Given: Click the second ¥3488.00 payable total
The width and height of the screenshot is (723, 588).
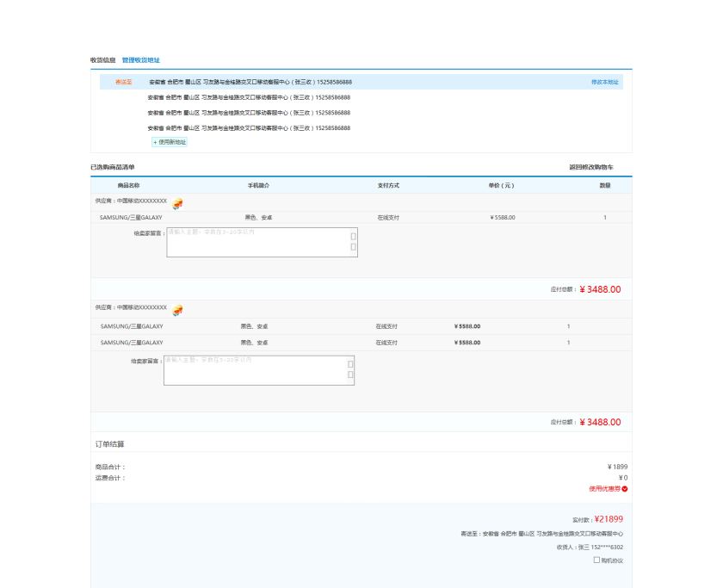Looking at the screenshot, I should click(x=600, y=423).
